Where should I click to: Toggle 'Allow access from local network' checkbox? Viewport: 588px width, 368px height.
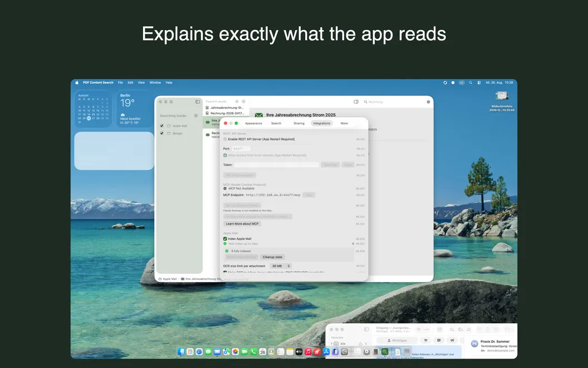click(x=225, y=155)
